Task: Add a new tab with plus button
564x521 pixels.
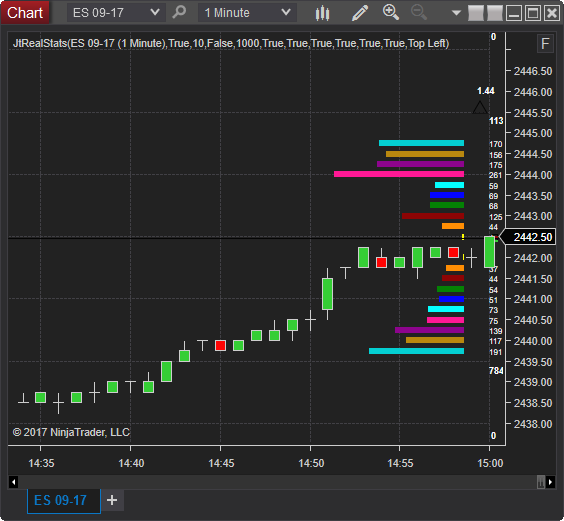Action: 112,500
